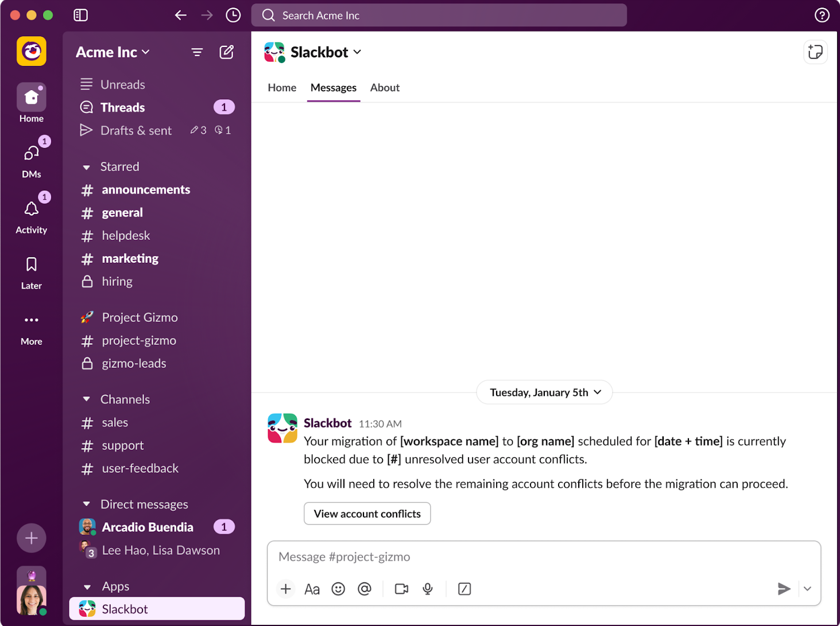
Task: Open DMs in left rail
Action: pos(32,159)
